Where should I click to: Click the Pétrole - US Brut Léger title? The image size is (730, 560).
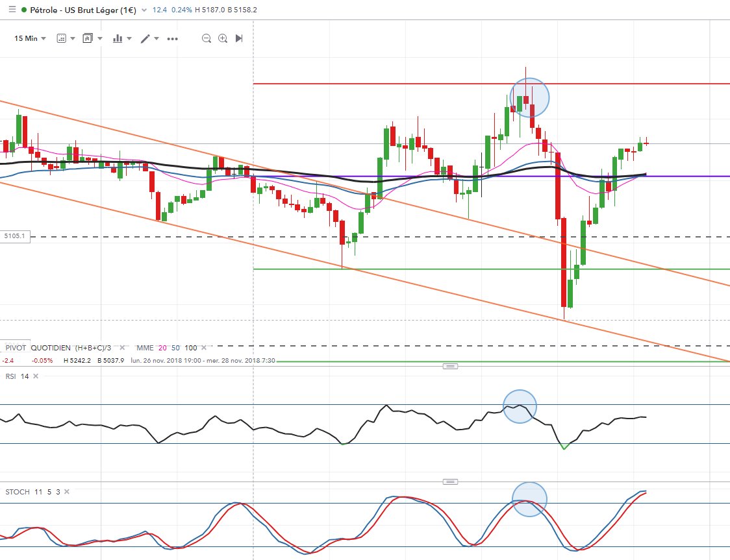[83, 10]
